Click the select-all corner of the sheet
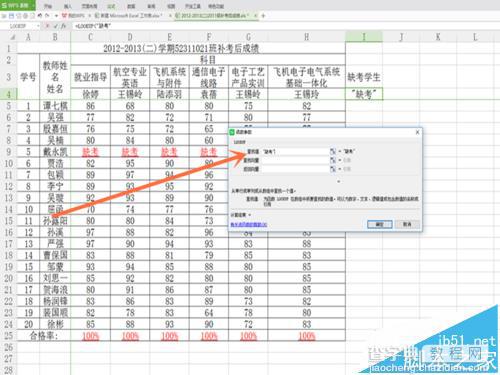The height and width of the screenshot is (375, 500). [x=8, y=37]
